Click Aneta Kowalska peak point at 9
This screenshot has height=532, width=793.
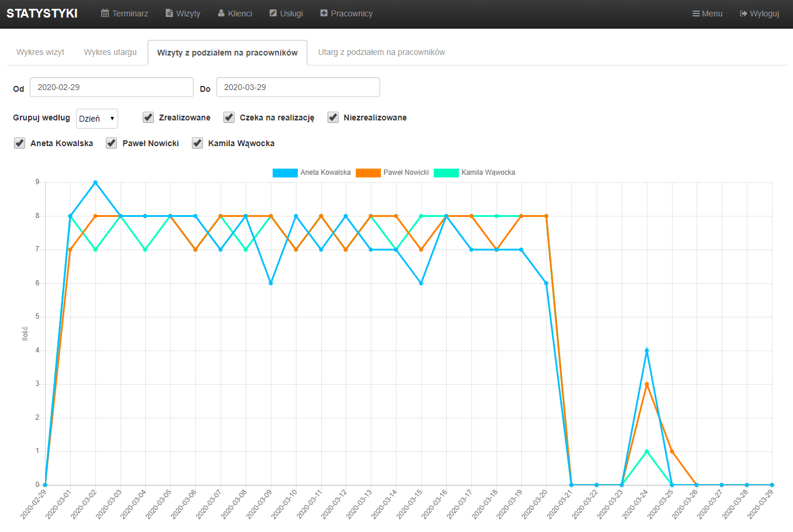tap(95, 182)
